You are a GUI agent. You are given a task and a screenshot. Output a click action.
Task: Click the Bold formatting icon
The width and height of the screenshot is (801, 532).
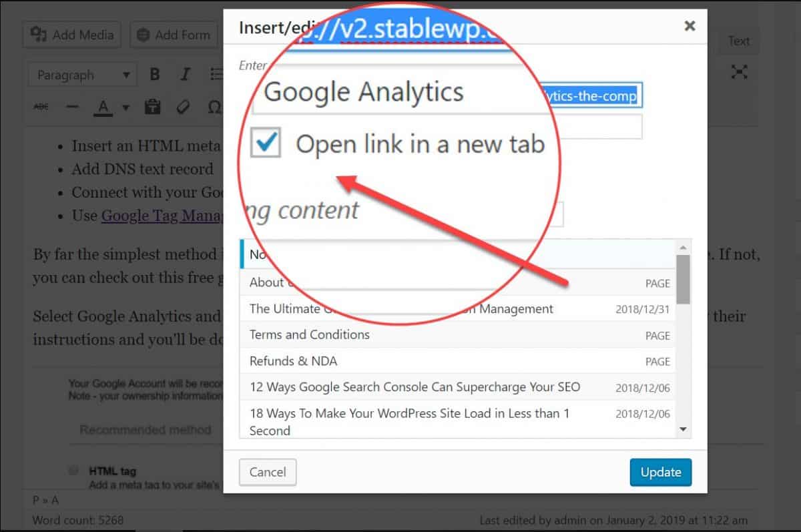pyautogui.click(x=155, y=75)
